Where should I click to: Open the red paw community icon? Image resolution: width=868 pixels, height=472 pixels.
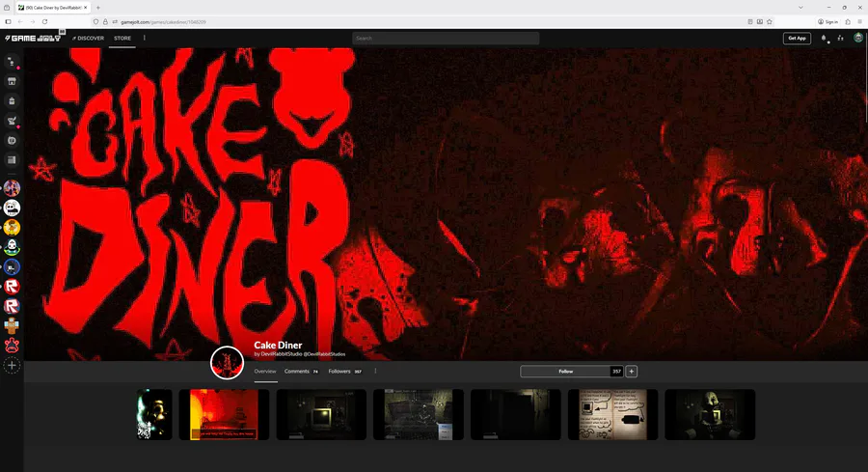tap(12, 346)
